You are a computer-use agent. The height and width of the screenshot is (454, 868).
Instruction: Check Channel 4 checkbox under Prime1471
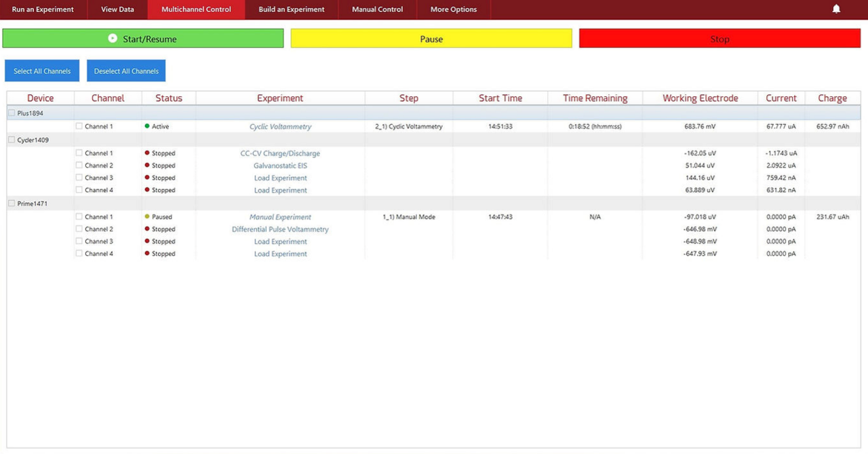[79, 254]
